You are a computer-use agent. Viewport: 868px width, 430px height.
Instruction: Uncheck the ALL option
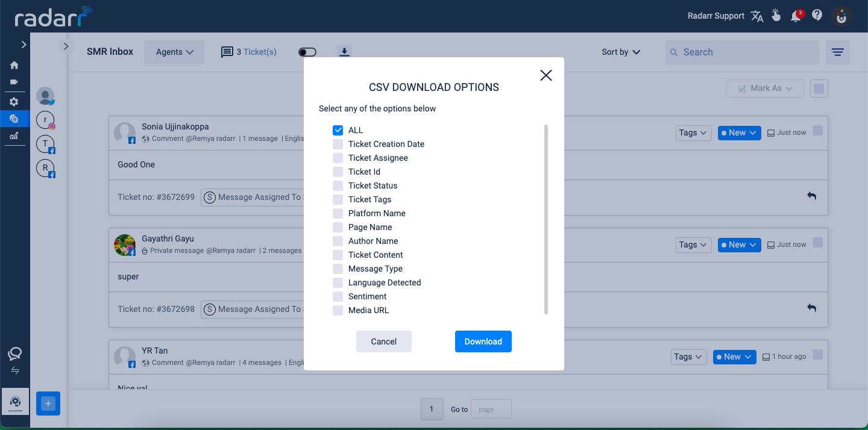click(338, 130)
